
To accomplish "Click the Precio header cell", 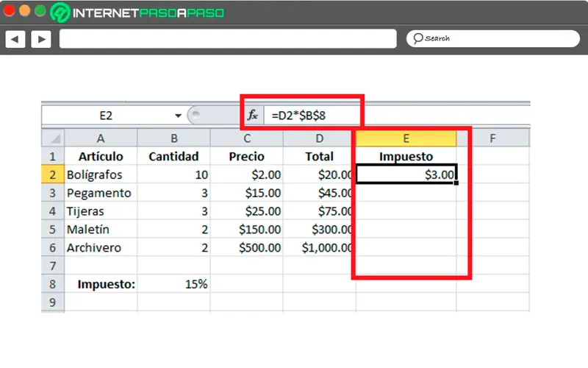I will click(x=247, y=156).
